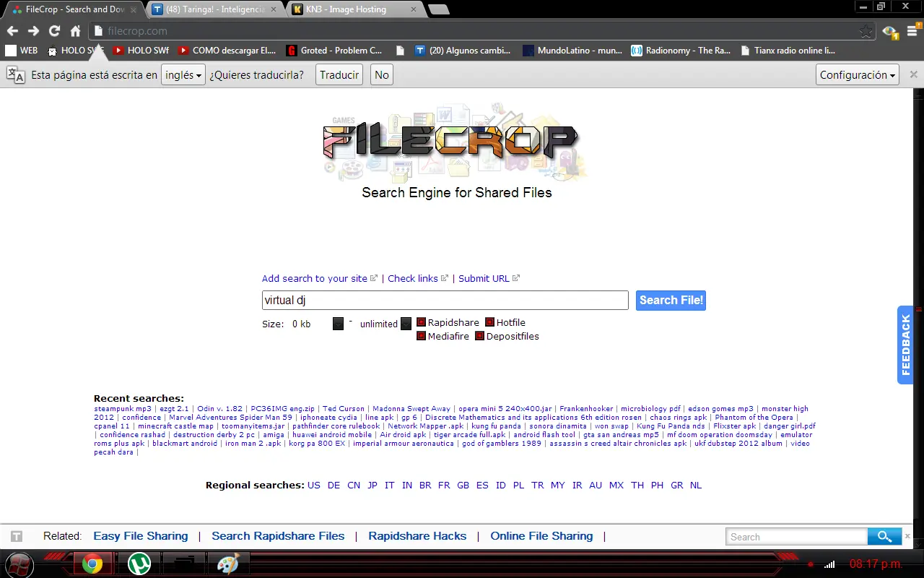The height and width of the screenshot is (578, 924).
Task: Close the Taringa! tab
Action: (275, 10)
